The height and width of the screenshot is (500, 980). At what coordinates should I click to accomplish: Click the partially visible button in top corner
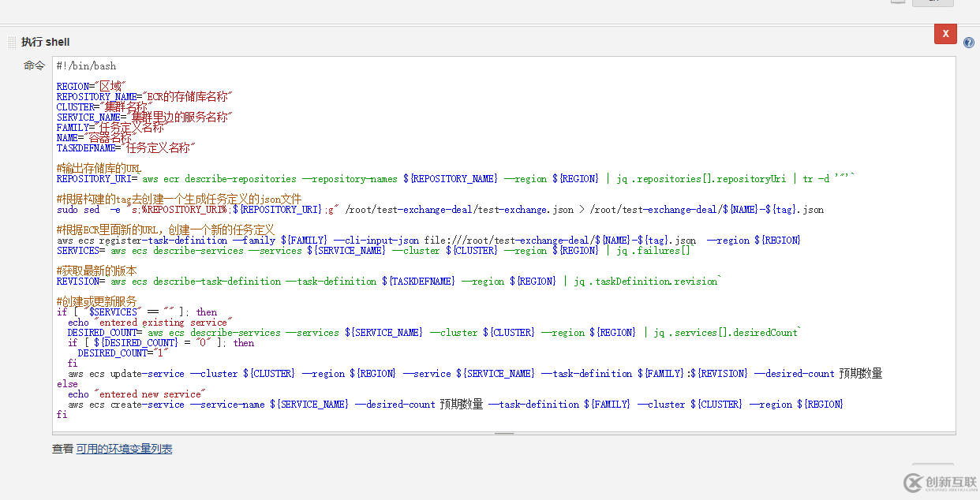934,2
